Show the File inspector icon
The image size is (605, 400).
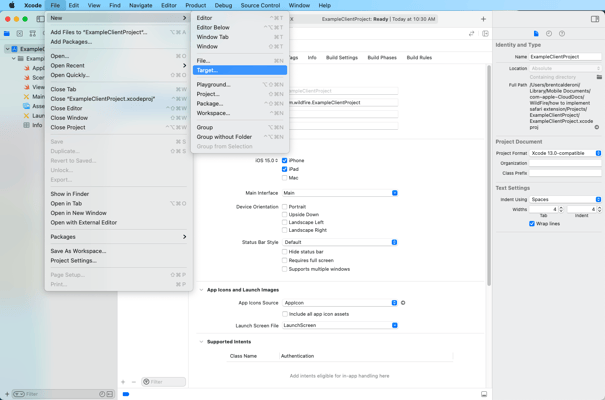536,34
